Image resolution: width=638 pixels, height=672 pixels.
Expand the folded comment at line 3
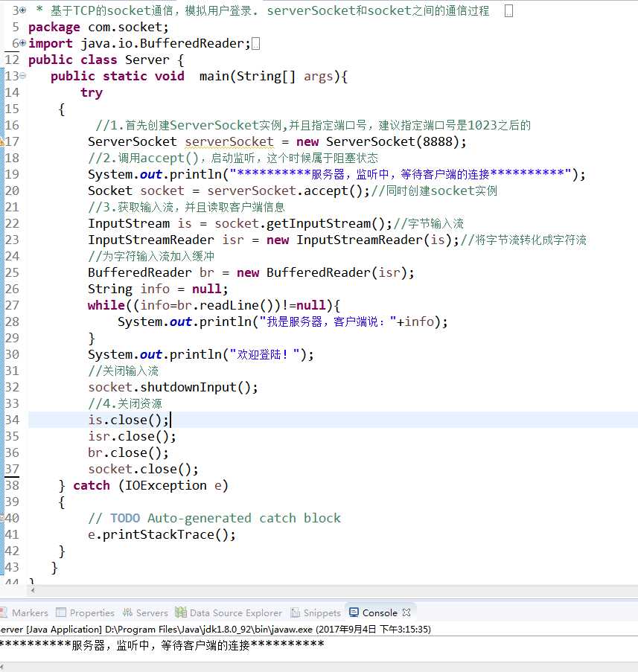pos(23,10)
